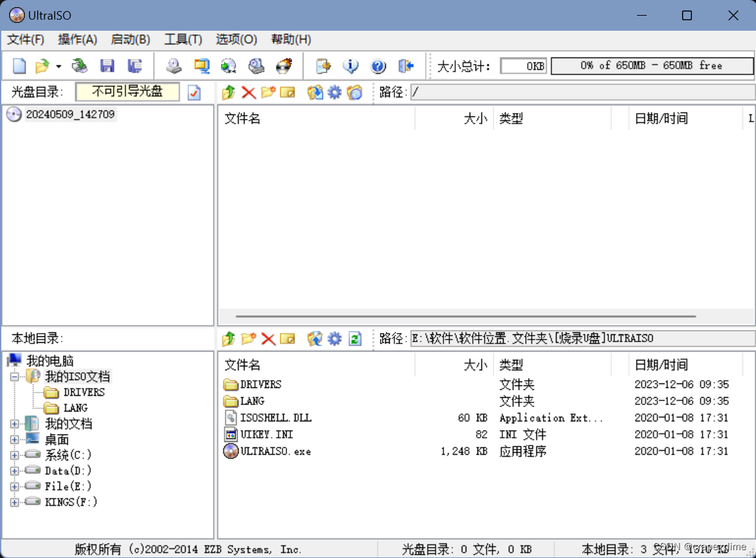This screenshot has height=558, width=756.
Task: Open the blue info bubble icon
Action: tap(351, 65)
